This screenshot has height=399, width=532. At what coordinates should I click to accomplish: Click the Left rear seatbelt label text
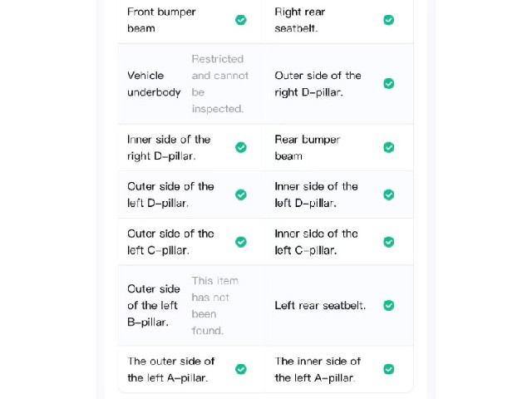click(x=320, y=305)
